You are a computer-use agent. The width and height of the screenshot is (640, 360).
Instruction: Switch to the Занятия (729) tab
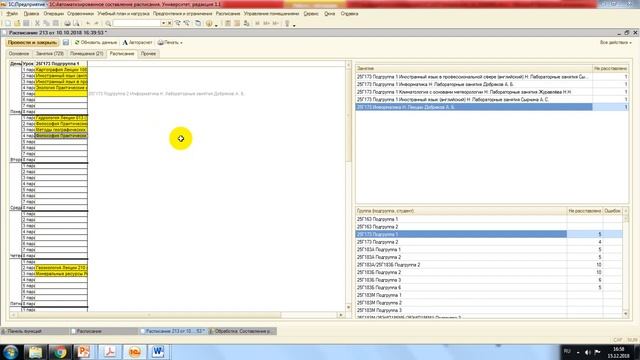tap(49, 53)
